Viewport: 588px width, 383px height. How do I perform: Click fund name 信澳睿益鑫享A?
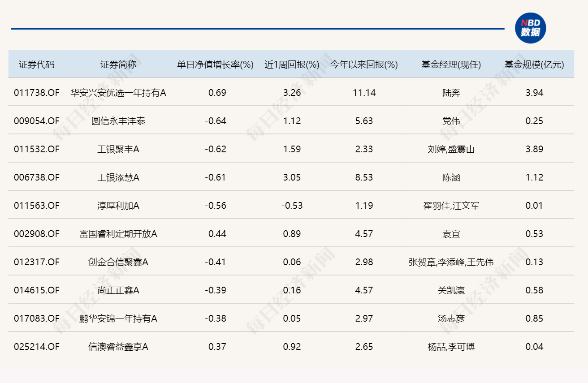[118, 347]
